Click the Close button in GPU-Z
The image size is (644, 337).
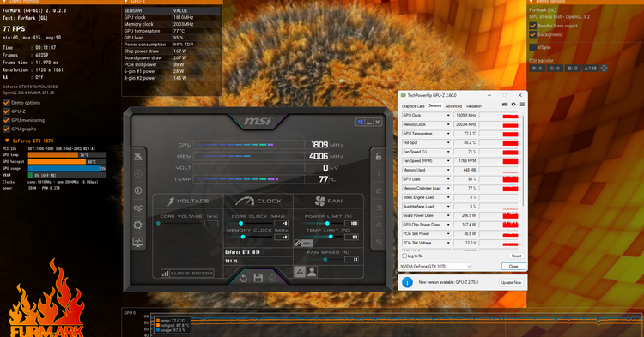tap(513, 267)
